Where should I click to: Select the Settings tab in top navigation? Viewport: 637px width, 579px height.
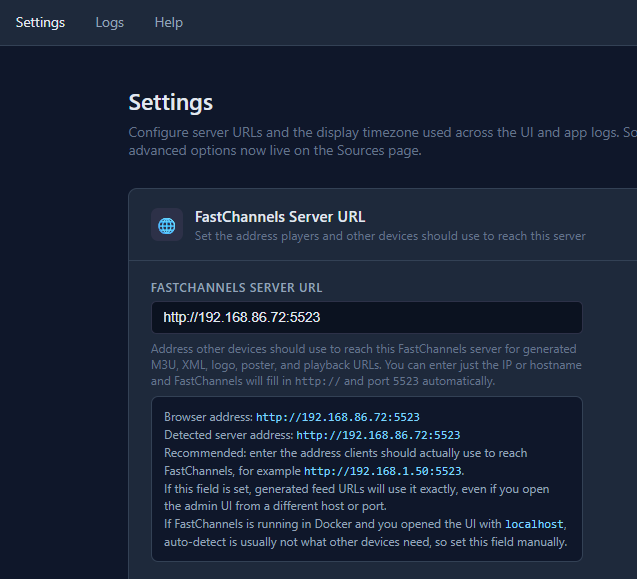coord(40,22)
